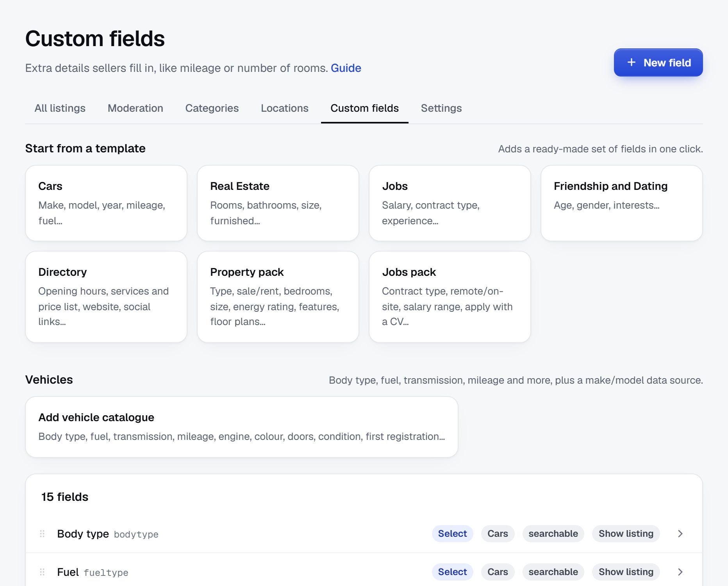Select the Jobs template card
728x586 pixels.
tap(450, 203)
